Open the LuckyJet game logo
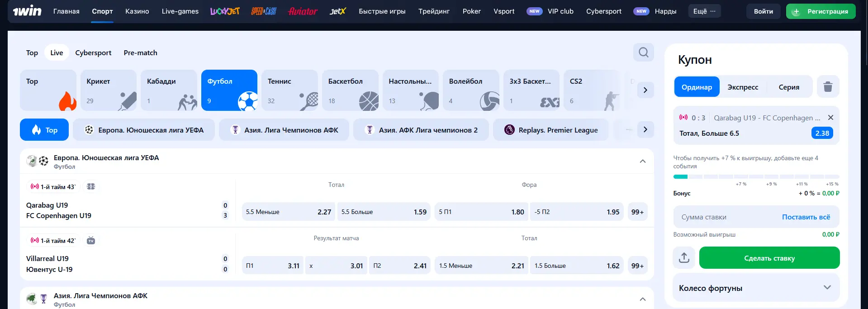The width and height of the screenshot is (868, 309). [x=225, y=11]
